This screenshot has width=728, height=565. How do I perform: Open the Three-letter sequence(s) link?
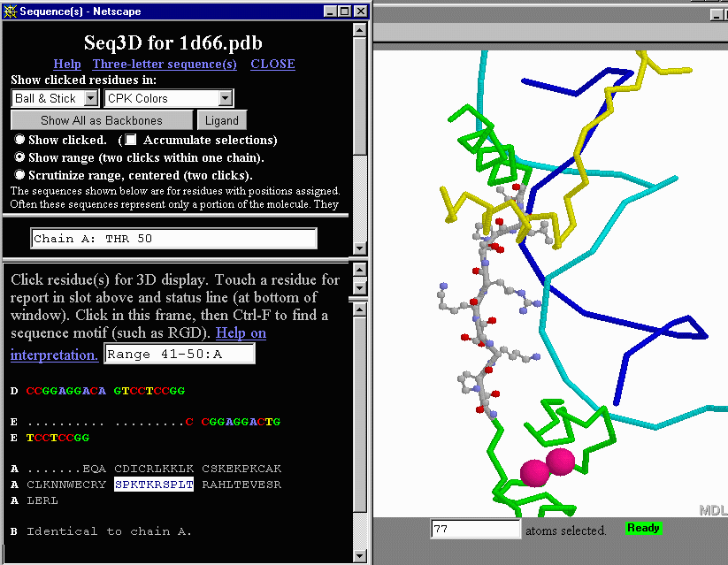point(165,64)
